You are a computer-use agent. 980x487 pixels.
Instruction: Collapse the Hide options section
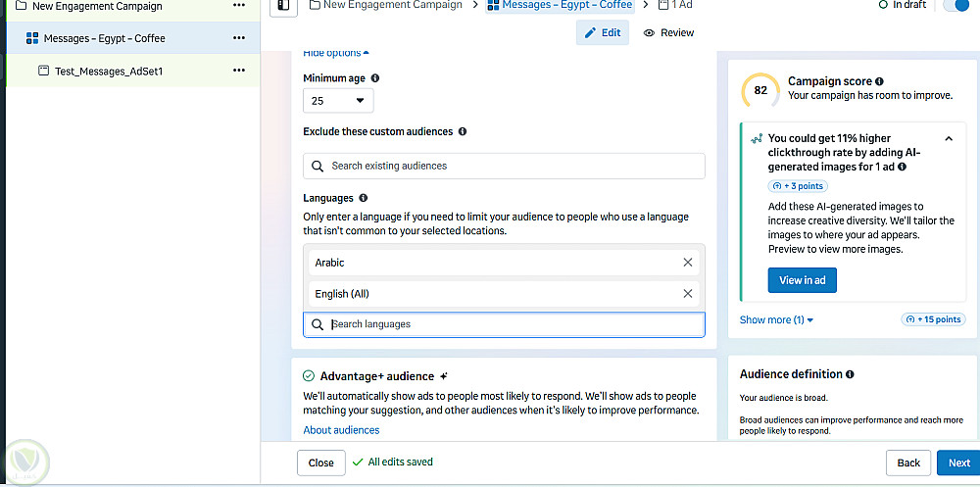(336, 53)
